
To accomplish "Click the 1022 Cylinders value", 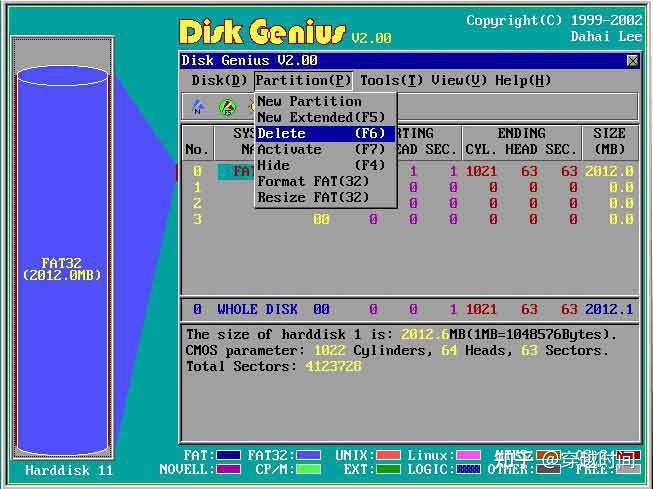I will pyautogui.click(x=329, y=350).
